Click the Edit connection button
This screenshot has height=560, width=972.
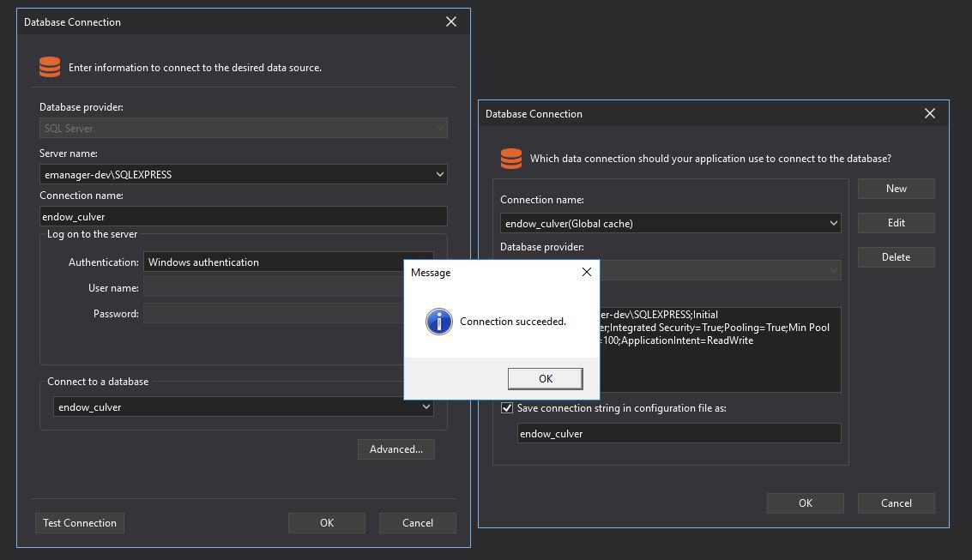click(896, 223)
